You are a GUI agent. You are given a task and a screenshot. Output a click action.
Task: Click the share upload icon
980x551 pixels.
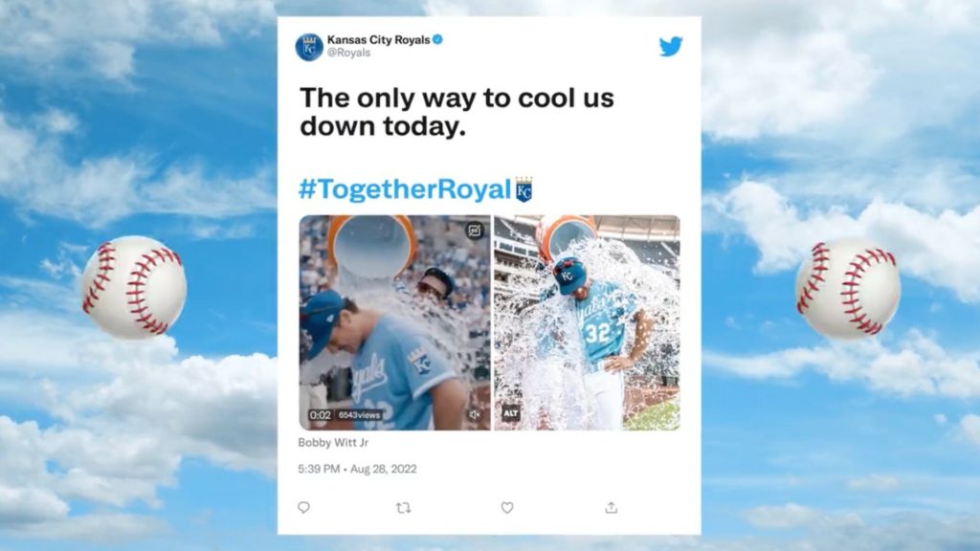click(x=612, y=507)
